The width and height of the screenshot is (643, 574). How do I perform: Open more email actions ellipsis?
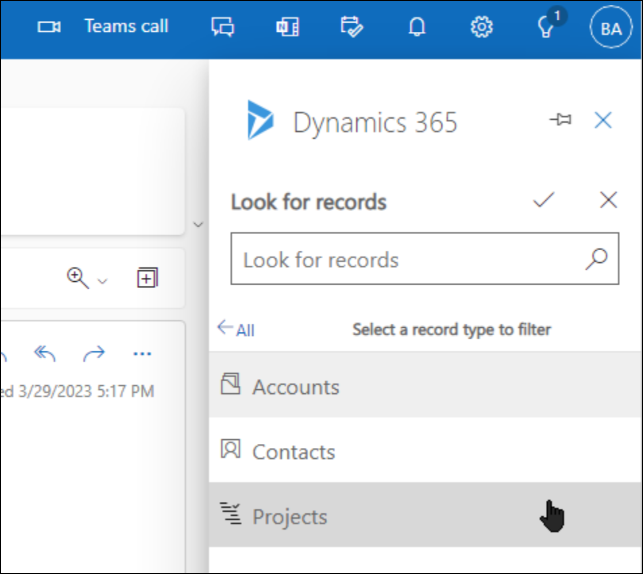(142, 353)
